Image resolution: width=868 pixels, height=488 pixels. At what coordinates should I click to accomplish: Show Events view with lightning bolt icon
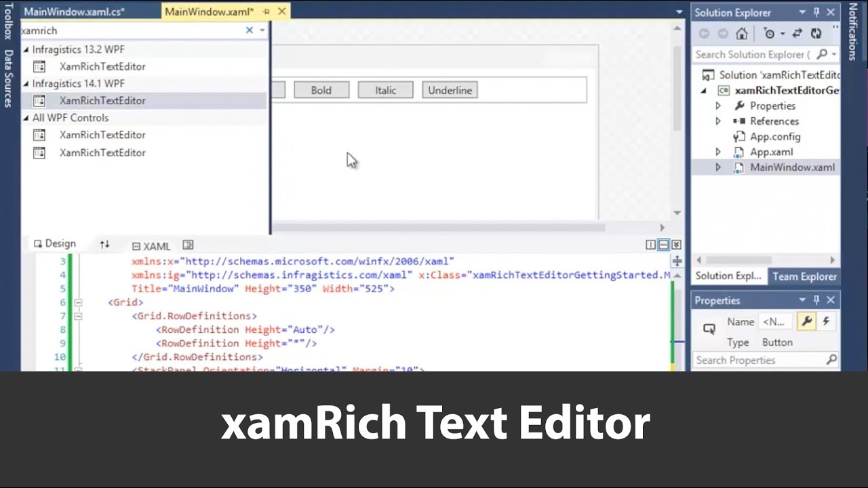pos(826,322)
